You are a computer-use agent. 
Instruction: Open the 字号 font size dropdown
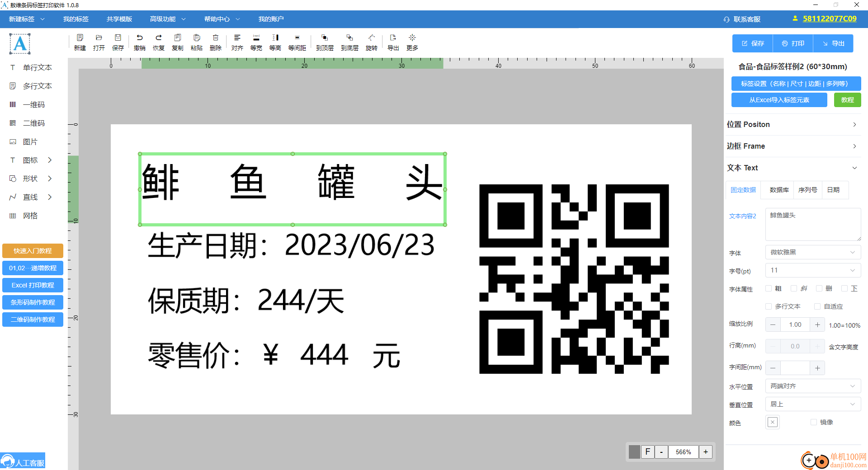tap(813, 270)
